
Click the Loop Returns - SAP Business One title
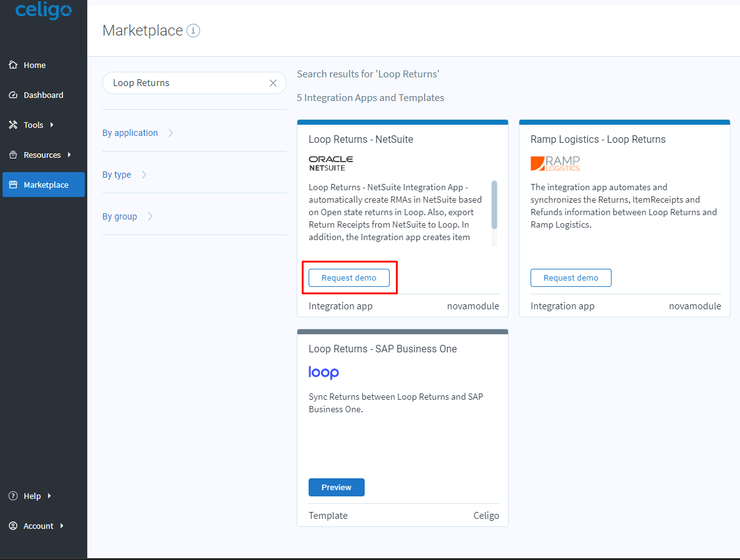(383, 349)
